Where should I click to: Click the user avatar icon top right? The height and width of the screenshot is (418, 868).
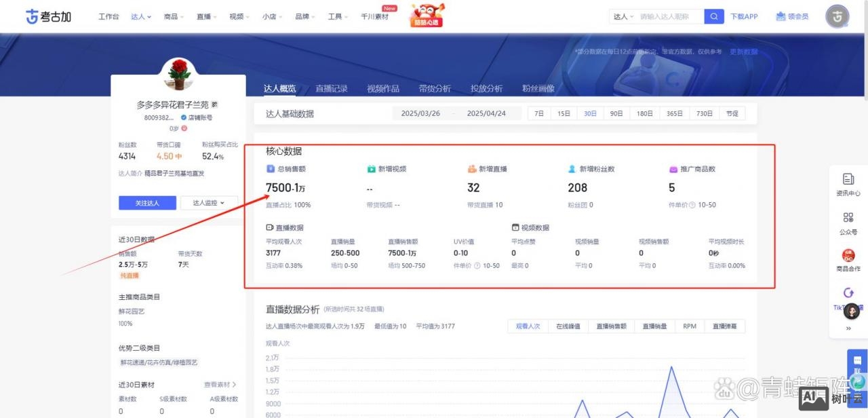coord(837,16)
